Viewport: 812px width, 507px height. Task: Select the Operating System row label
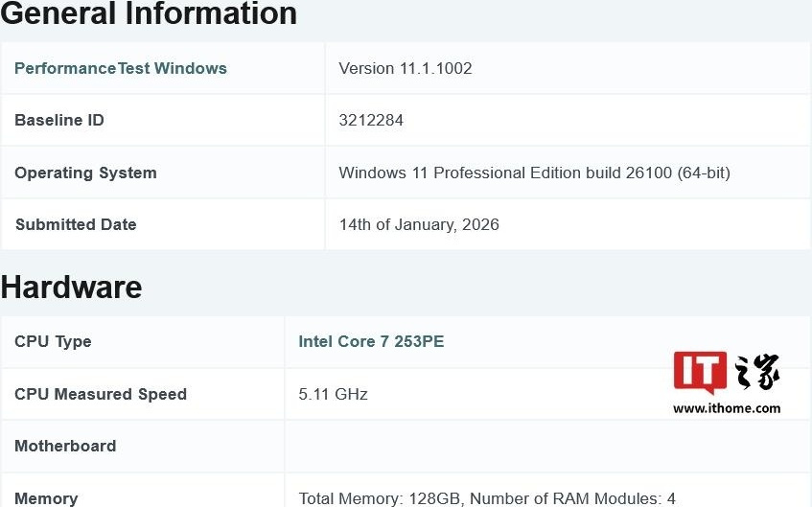click(85, 173)
